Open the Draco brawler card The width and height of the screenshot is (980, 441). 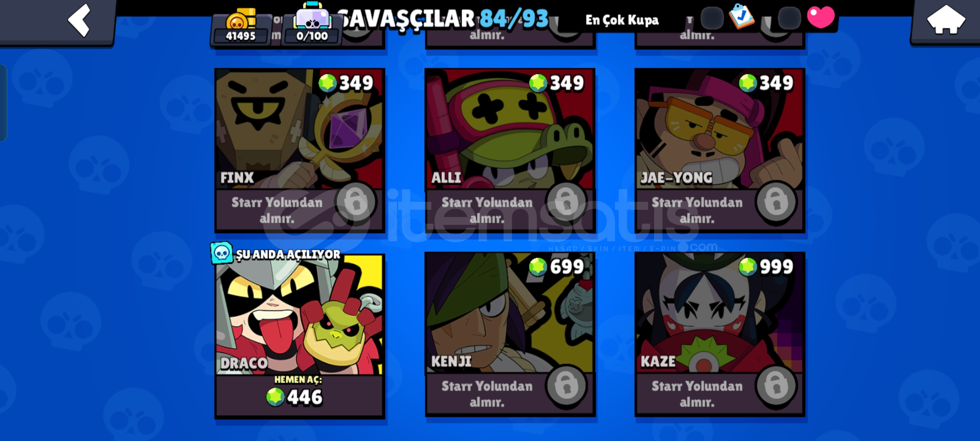coord(300,314)
